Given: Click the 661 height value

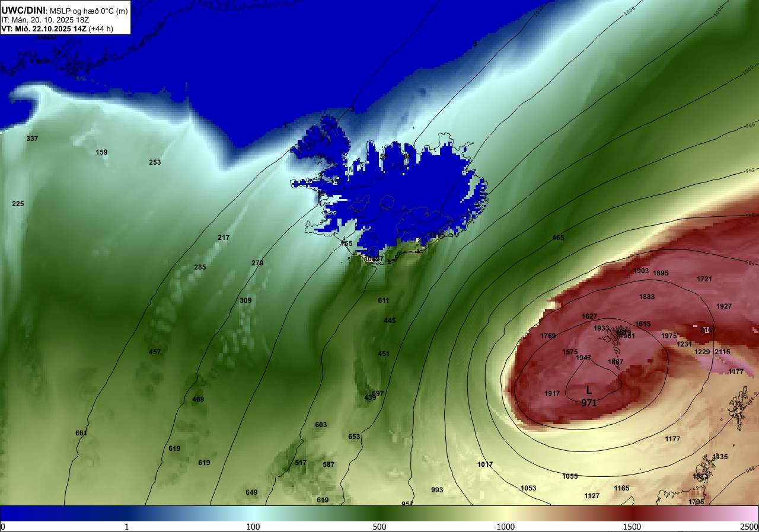Looking at the screenshot, I should (81, 433).
